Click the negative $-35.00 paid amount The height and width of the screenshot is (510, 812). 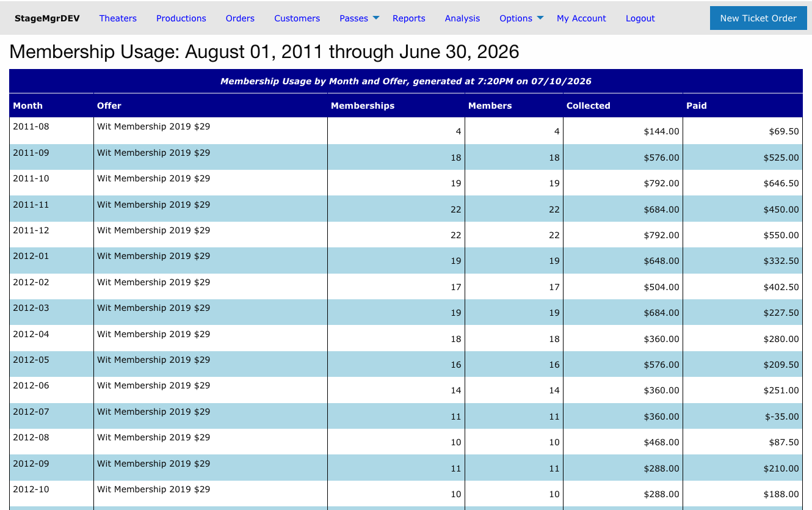coord(782,417)
